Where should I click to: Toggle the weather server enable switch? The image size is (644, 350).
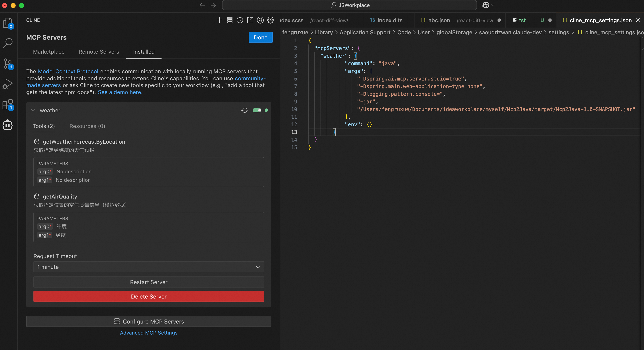click(257, 110)
